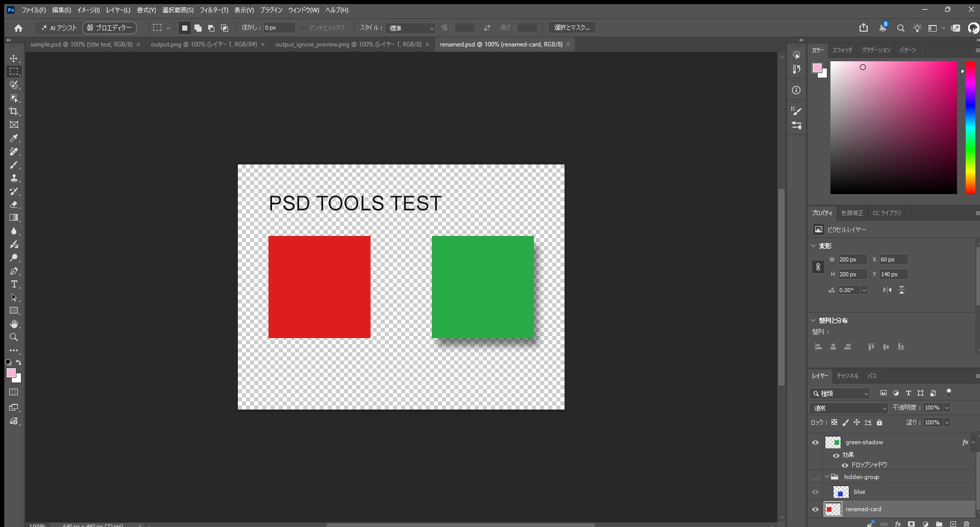This screenshot has width=980, height=527.
Task: Click the feather value input field
Action: [279, 28]
